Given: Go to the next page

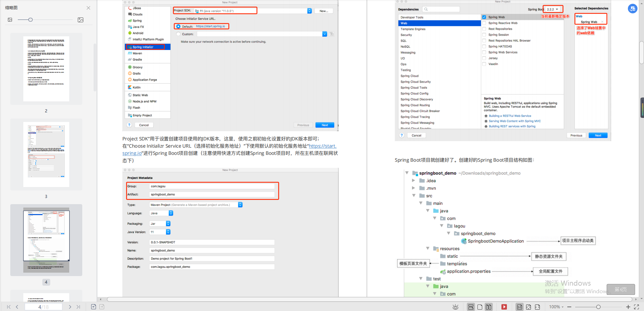Looking at the screenshot, I should pos(70,307).
